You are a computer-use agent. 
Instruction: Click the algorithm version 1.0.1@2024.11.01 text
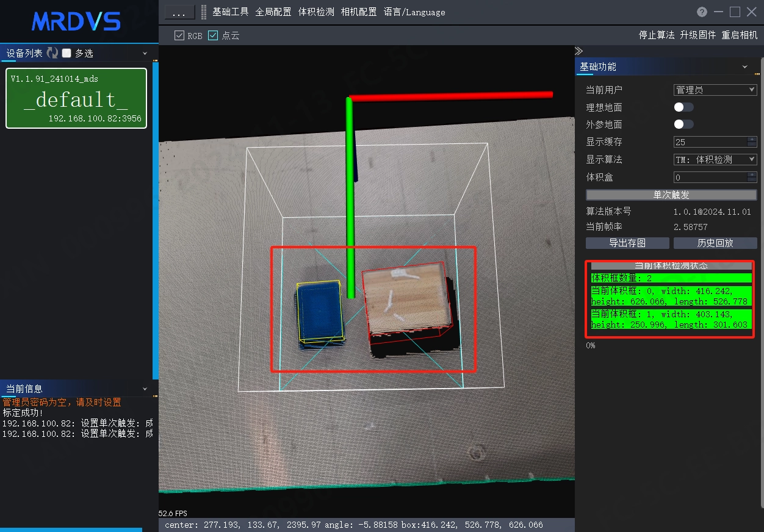(712, 212)
